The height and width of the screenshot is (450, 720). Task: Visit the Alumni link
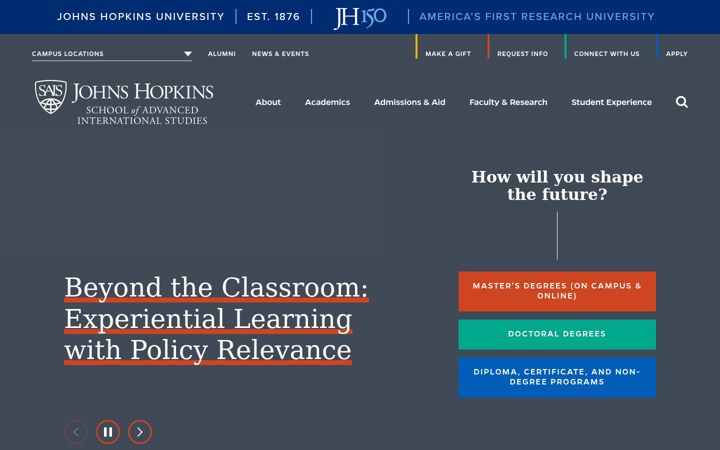[x=222, y=54]
